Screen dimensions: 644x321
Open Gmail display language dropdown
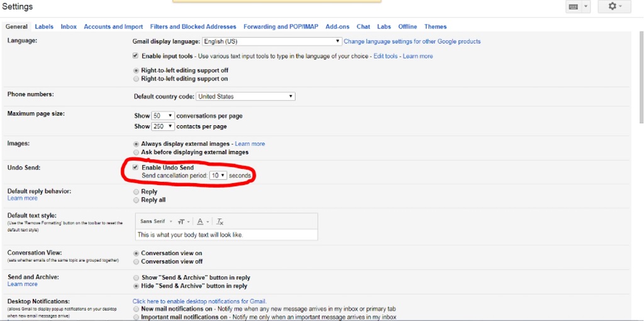click(x=272, y=42)
